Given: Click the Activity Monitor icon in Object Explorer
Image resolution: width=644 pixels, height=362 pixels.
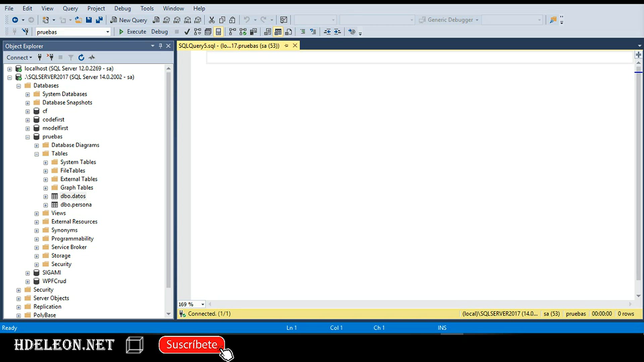Looking at the screenshot, I should [92, 57].
